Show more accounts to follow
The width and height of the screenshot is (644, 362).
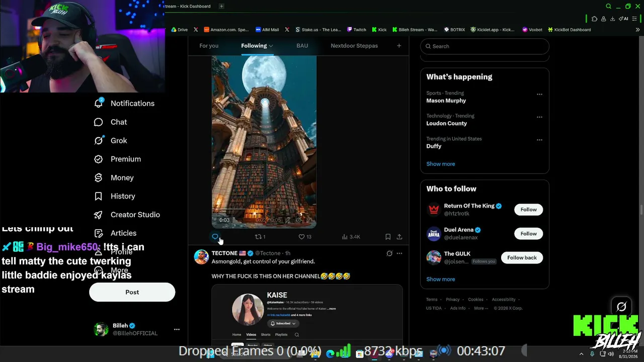441,279
